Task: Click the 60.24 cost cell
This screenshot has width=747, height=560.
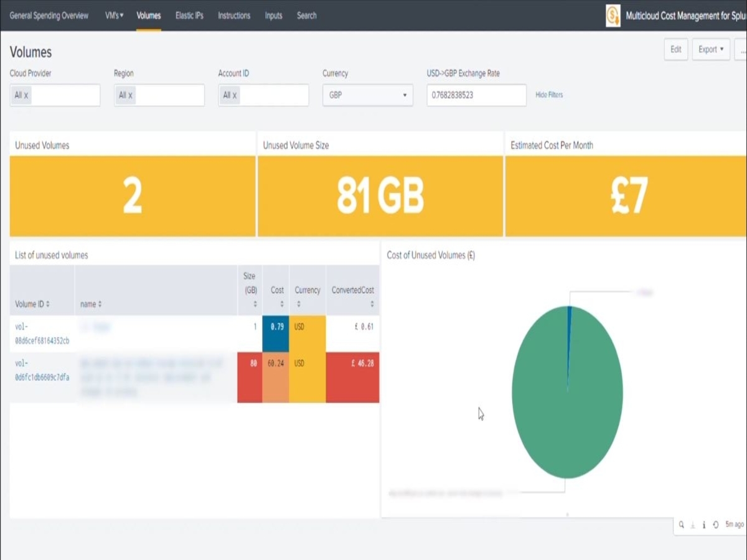Action: [276, 377]
